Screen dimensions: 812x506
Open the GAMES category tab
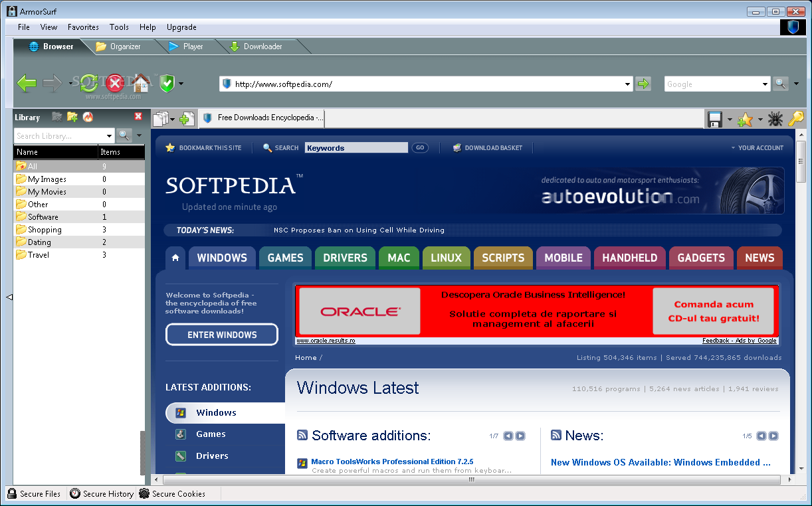(285, 258)
